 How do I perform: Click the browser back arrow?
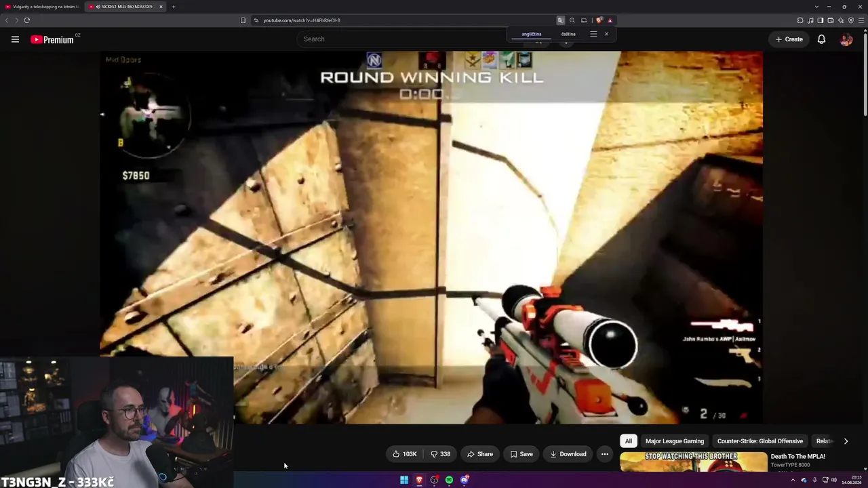point(7,20)
